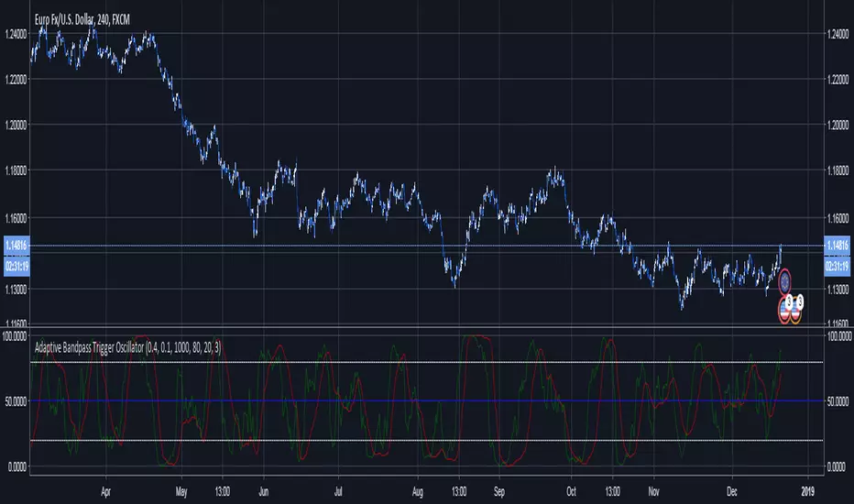Click the 13:00 label between May and Jun
Screen dimensions: 854x504
pyautogui.click(x=223, y=490)
